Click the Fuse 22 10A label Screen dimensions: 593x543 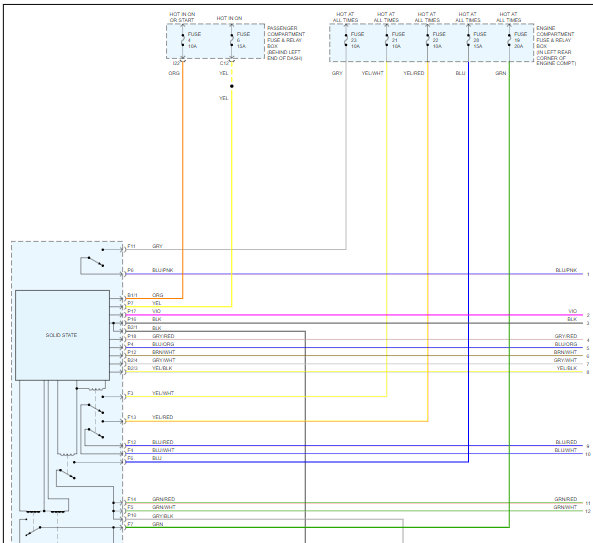point(439,40)
